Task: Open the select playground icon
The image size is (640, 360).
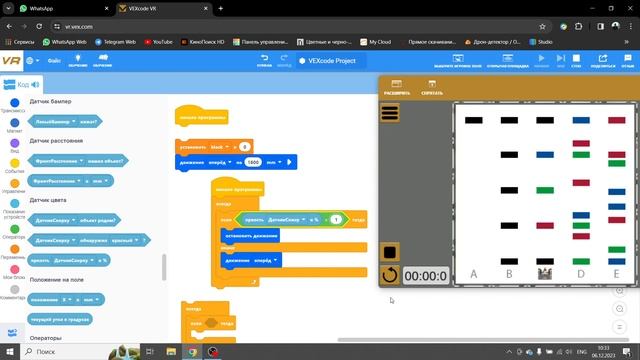Action: click(458, 60)
